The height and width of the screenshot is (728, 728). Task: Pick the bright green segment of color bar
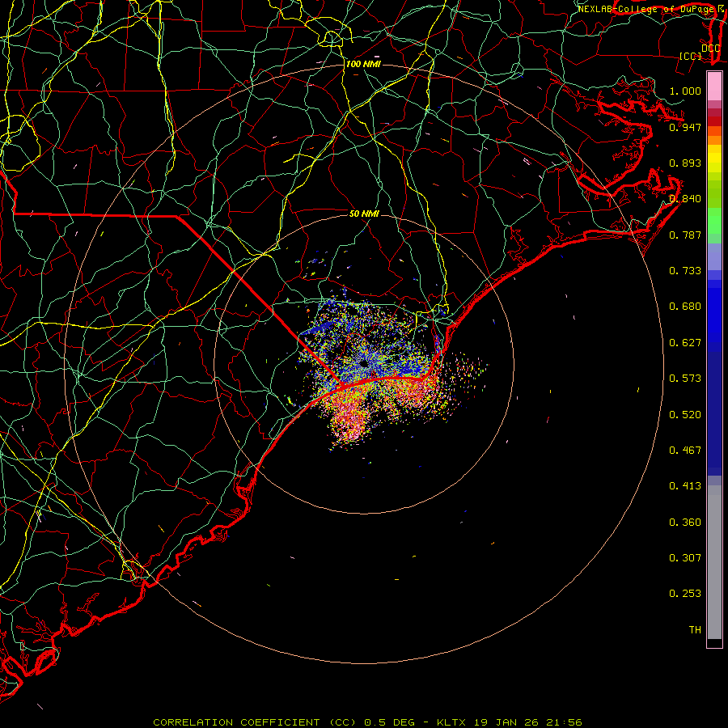pos(714,221)
